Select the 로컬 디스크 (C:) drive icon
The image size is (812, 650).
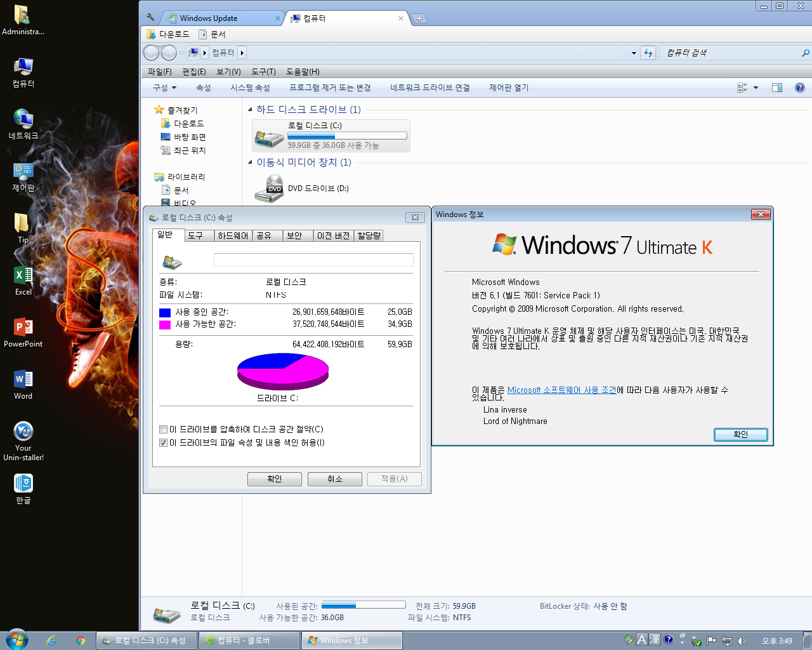268,137
